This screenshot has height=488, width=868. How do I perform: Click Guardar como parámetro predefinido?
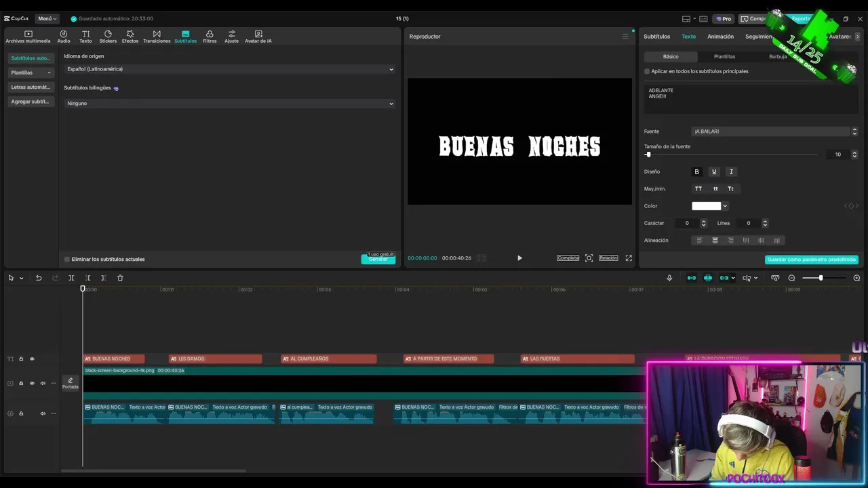coord(812,260)
